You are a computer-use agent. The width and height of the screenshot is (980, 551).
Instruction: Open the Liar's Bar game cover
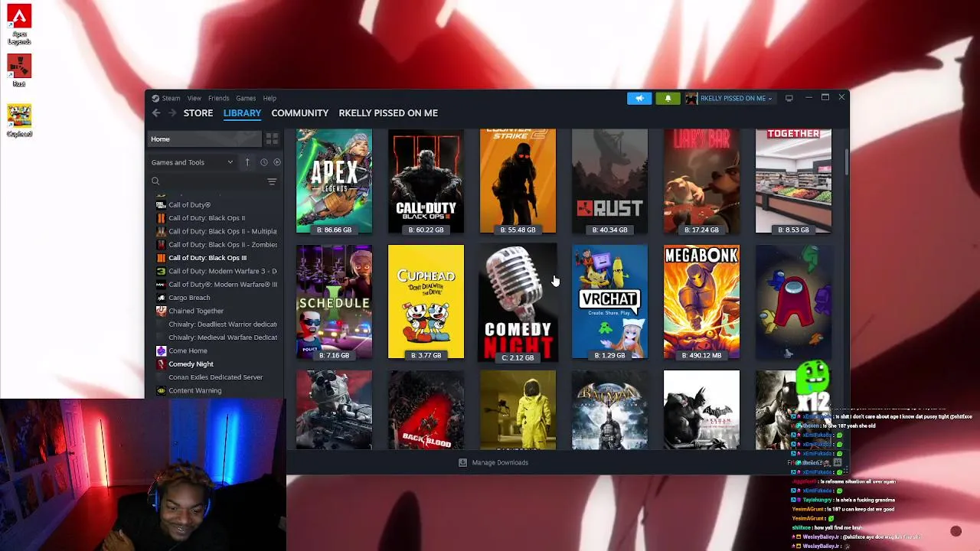click(701, 181)
